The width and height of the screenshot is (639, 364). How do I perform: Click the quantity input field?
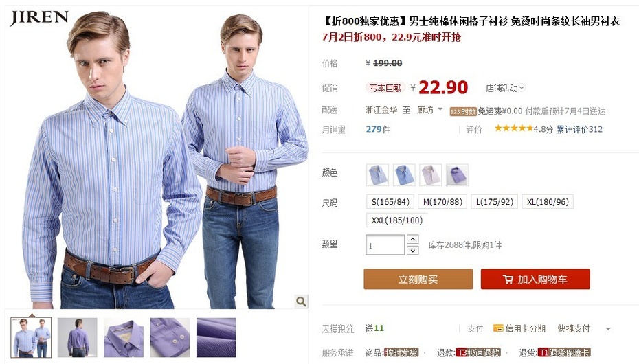[x=385, y=245]
